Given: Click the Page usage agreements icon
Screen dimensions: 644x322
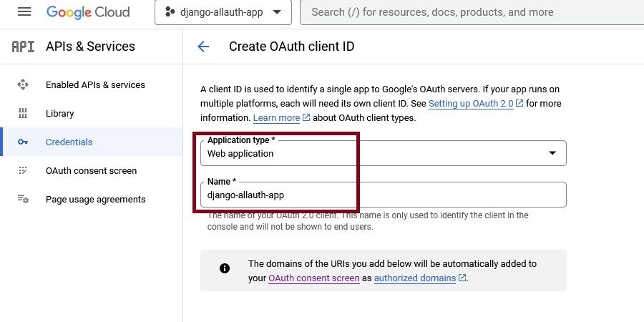Looking at the screenshot, I should coord(23,199).
